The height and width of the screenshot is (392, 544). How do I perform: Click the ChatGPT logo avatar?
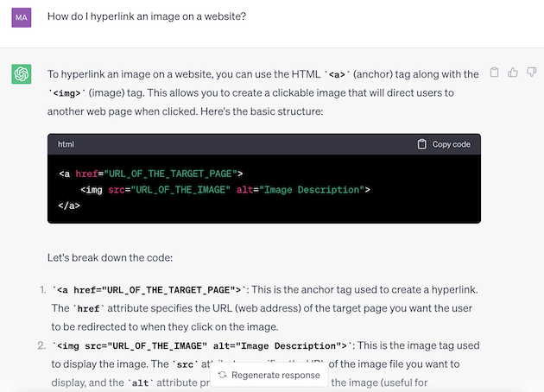tap(22, 74)
